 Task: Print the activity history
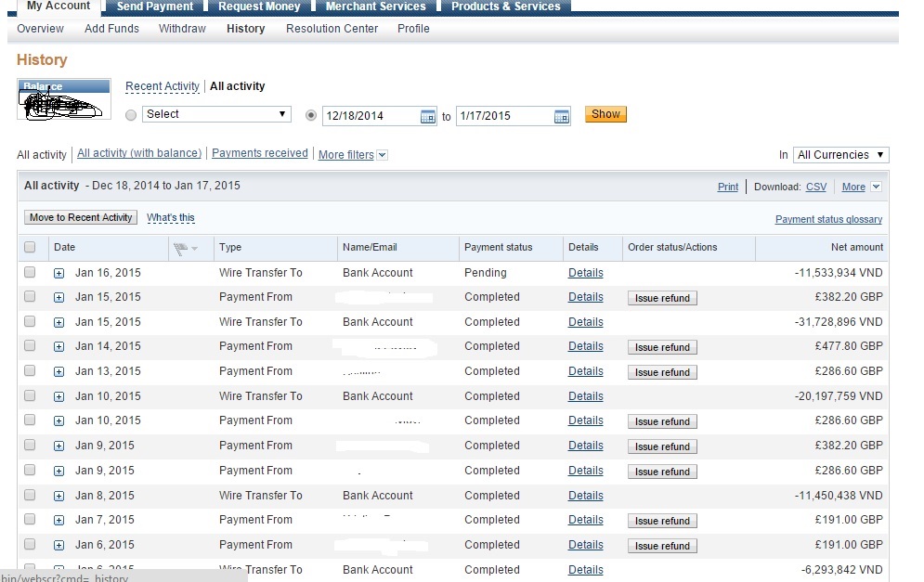(728, 187)
